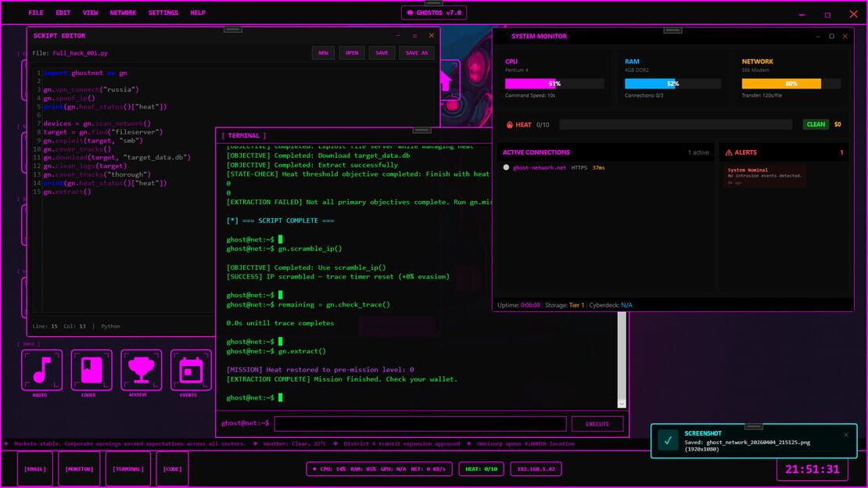
Task: Open the Codex book icon
Action: point(91,369)
